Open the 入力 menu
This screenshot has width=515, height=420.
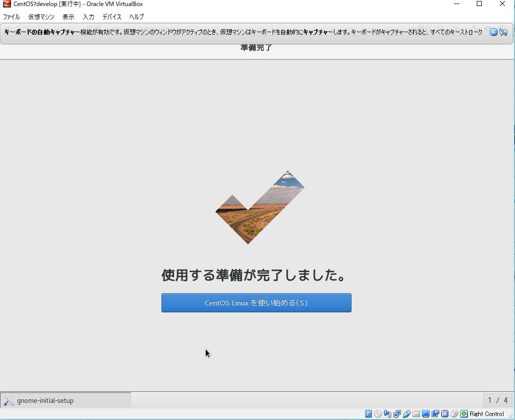(x=88, y=17)
